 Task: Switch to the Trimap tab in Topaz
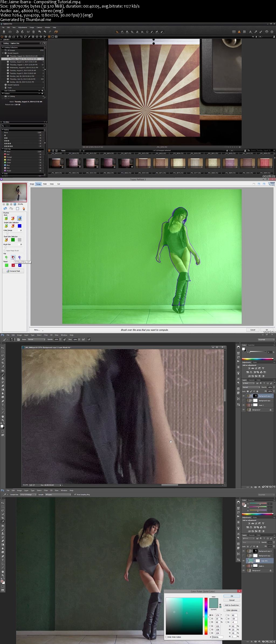point(38,184)
